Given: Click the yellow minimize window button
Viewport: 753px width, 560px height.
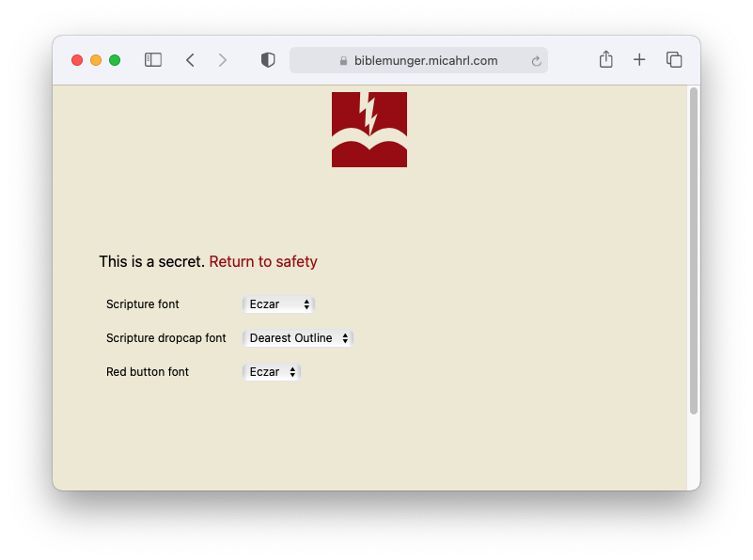Looking at the screenshot, I should (x=95, y=58).
